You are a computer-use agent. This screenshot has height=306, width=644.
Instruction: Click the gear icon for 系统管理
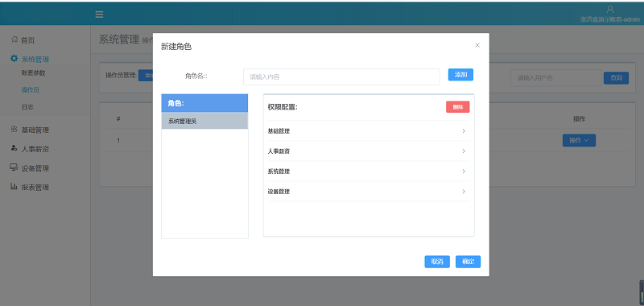(x=14, y=59)
